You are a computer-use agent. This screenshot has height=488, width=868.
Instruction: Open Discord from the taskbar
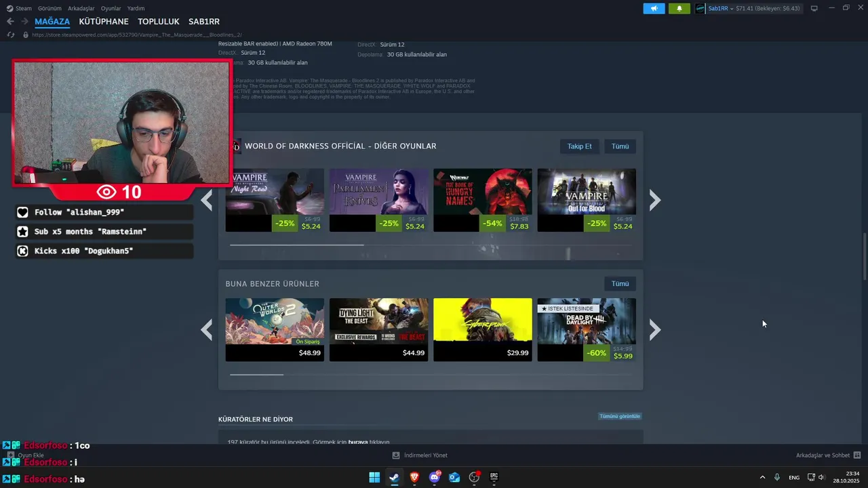[434, 477]
